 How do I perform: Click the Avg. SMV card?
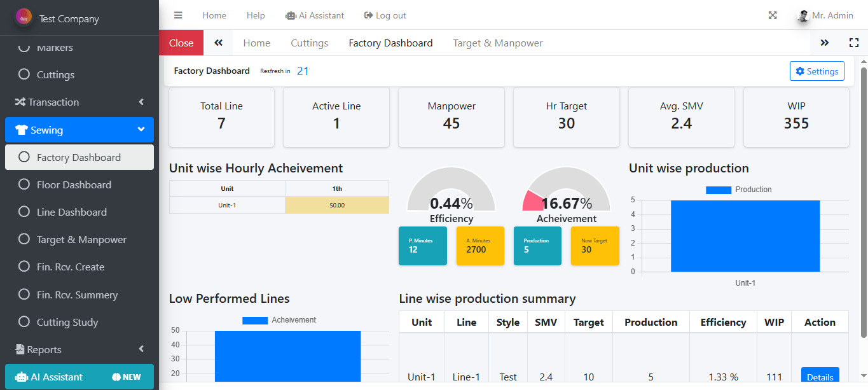[681, 117]
